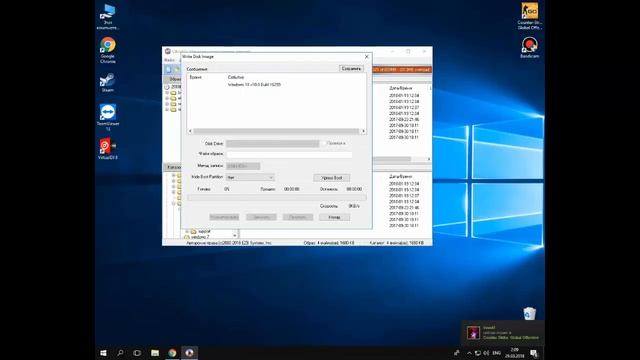The image size is (640, 360).
Task: Click the message log horizontal scrollbar track
Action: 277,131
